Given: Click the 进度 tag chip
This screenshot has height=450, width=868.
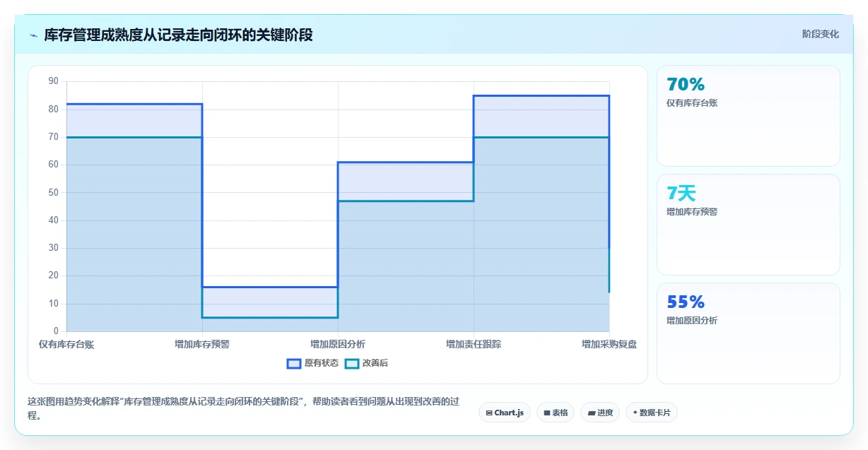Looking at the screenshot, I should click(x=600, y=413).
